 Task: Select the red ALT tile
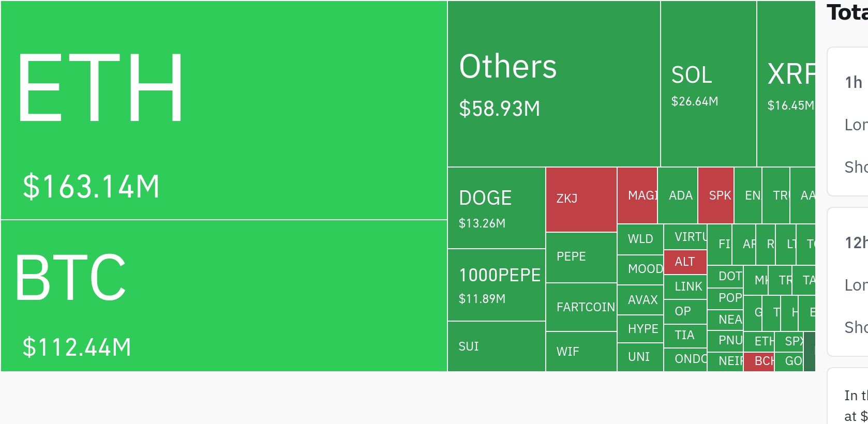(x=685, y=262)
